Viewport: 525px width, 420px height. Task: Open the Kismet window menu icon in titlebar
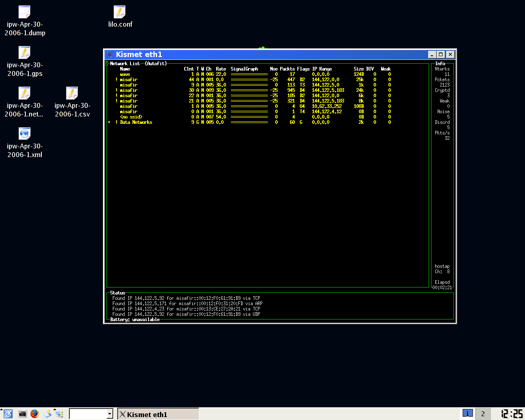110,55
